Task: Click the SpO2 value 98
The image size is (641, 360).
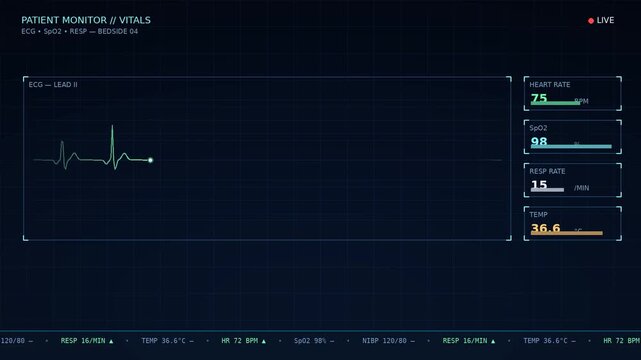Action: 539,141
